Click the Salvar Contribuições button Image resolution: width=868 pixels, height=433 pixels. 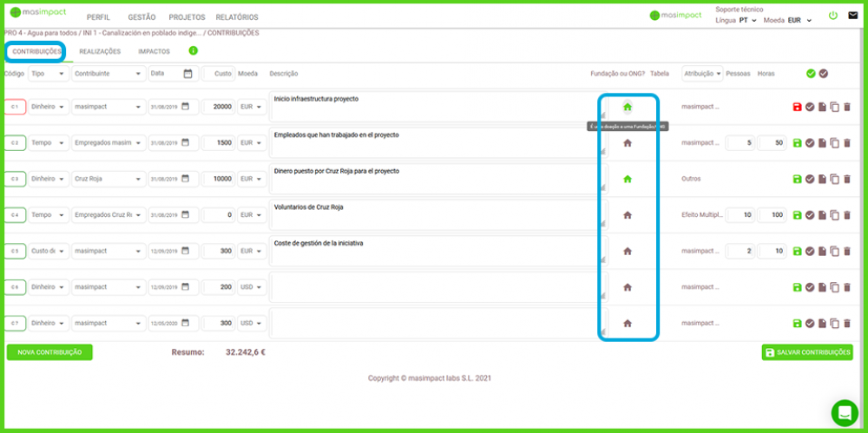[x=807, y=352]
